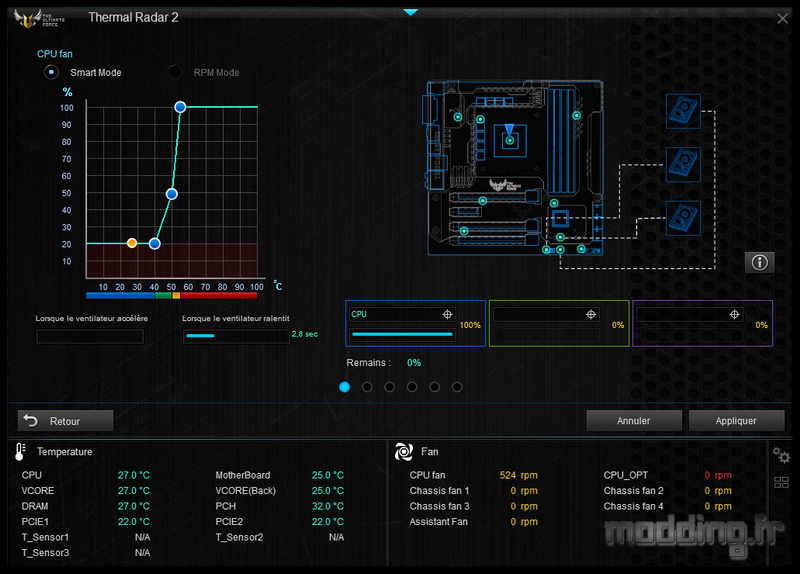800x574 pixels.
Task: Click the Annuler button
Action: [x=634, y=421]
